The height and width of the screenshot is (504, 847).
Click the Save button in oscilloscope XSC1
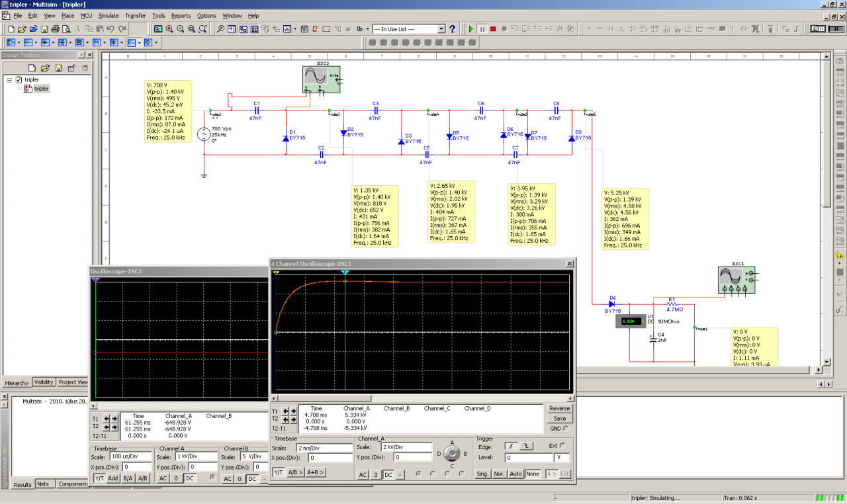click(x=559, y=418)
